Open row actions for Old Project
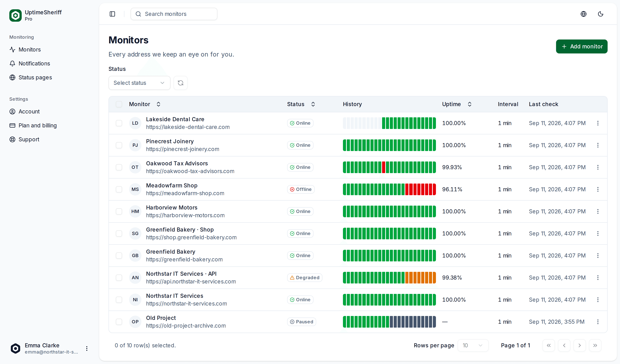Screen dimensions: 620x364 point(598,322)
